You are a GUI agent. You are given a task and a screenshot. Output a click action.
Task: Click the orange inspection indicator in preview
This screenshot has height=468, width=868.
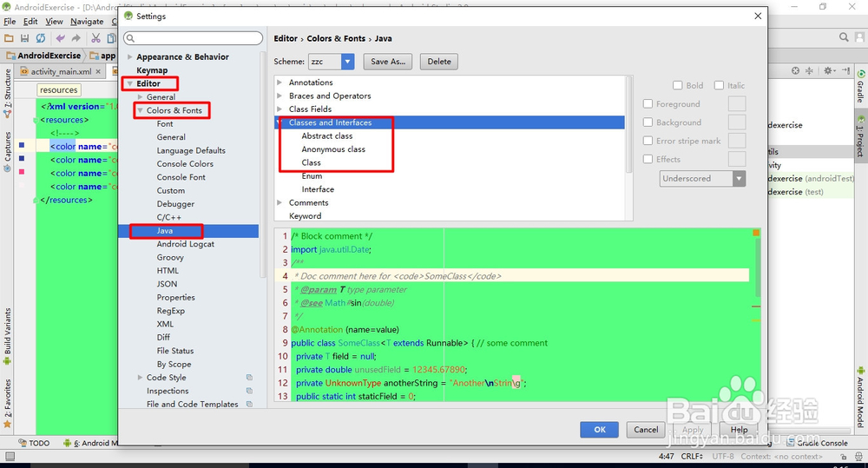click(x=756, y=234)
